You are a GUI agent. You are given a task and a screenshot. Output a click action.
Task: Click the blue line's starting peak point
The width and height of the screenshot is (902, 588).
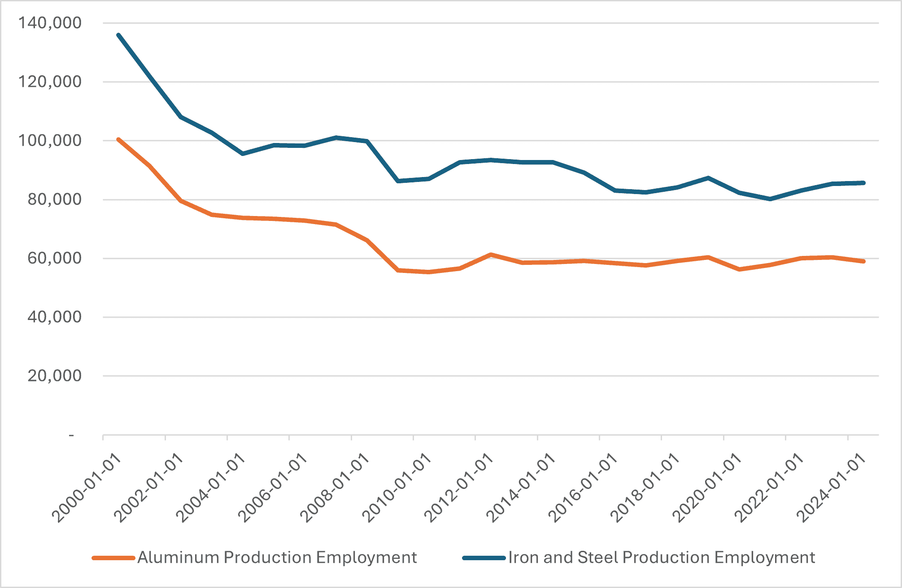[118, 35]
